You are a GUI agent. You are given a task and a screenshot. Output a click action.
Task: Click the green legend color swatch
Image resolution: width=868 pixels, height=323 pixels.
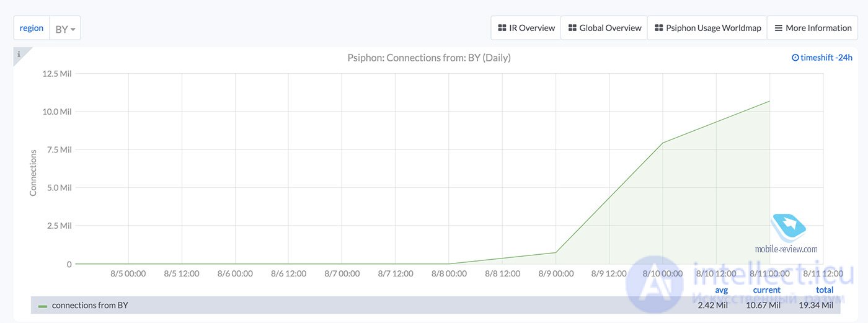pyautogui.click(x=43, y=306)
